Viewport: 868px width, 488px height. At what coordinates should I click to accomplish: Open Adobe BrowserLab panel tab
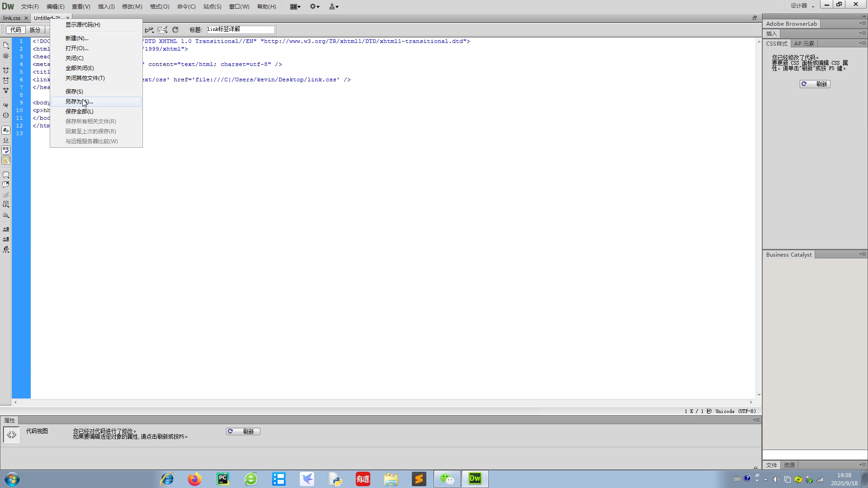tap(792, 24)
